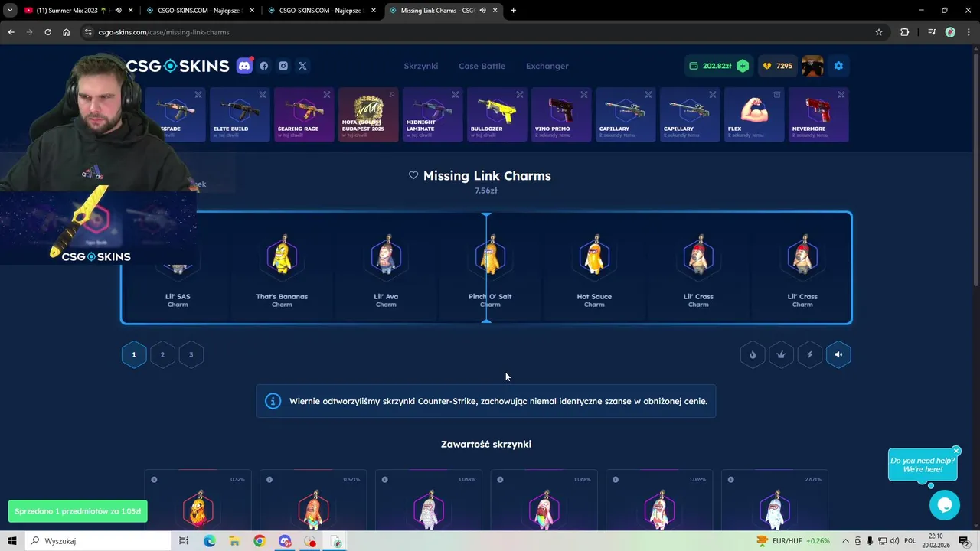This screenshot has height=551, width=980.
Task: Click the user avatar in header
Action: (x=812, y=66)
